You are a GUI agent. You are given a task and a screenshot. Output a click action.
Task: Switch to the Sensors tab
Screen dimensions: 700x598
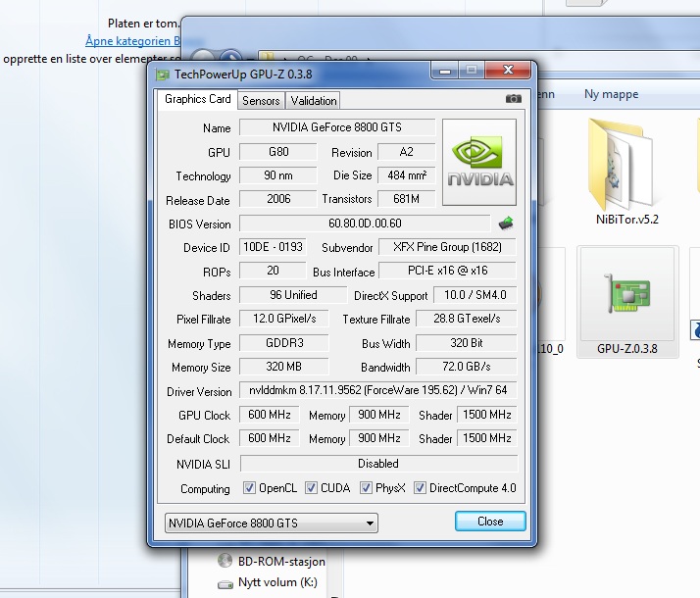(261, 100)
